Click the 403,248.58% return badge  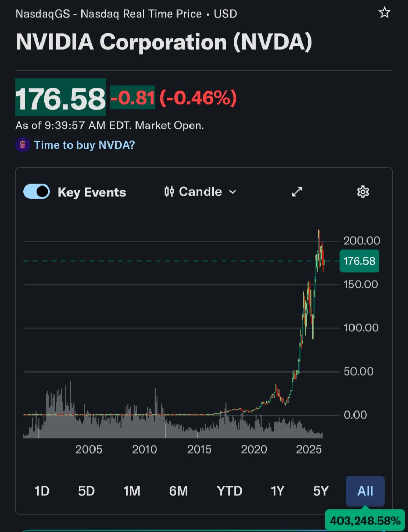365,521
